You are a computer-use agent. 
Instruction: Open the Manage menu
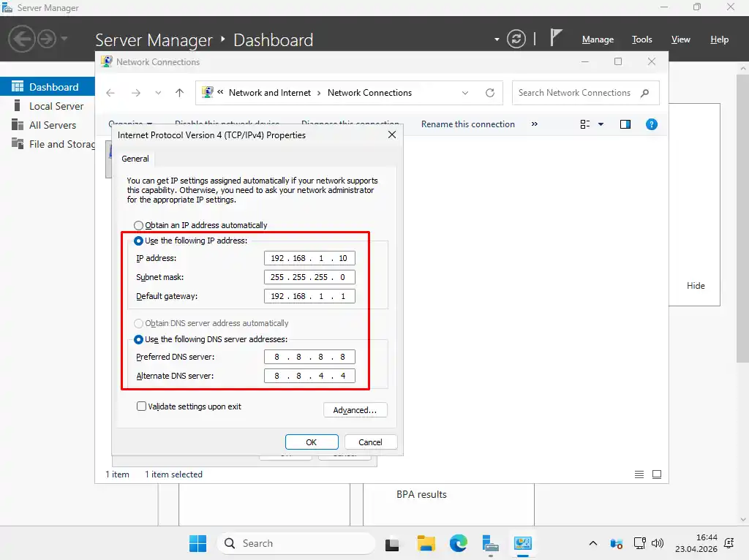[598, 39]
